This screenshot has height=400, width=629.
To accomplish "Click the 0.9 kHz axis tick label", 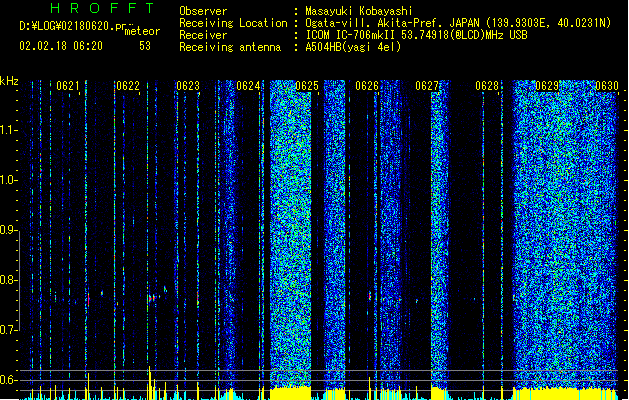I will tap(9, 230).
